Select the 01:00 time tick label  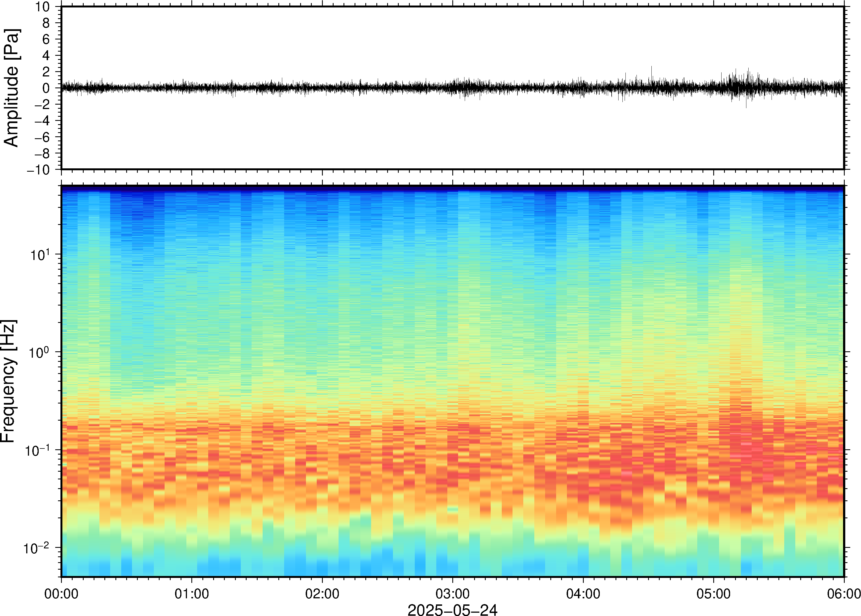(192, 594)
